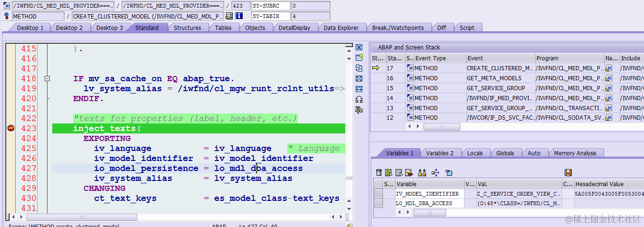The height and width of the screenshot is (227, 644).
Task: Switch to Auto tab
Action: tap(534, 153)
